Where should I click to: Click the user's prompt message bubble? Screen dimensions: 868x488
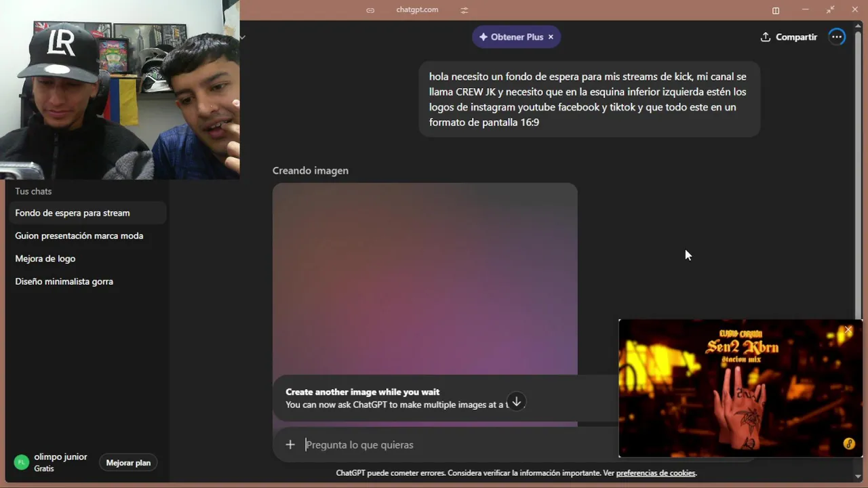click(589, 100)
